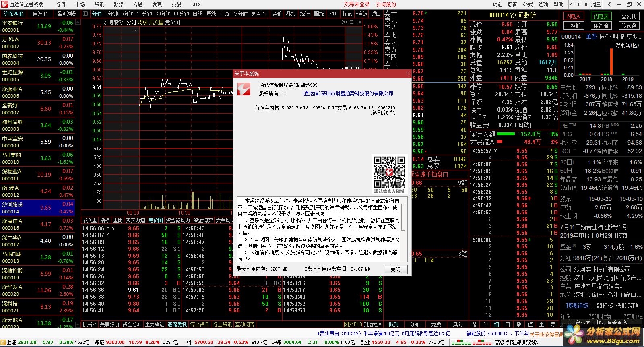
Task: Click the 闪电卖 quick-sell button
Action: (601, 16)
